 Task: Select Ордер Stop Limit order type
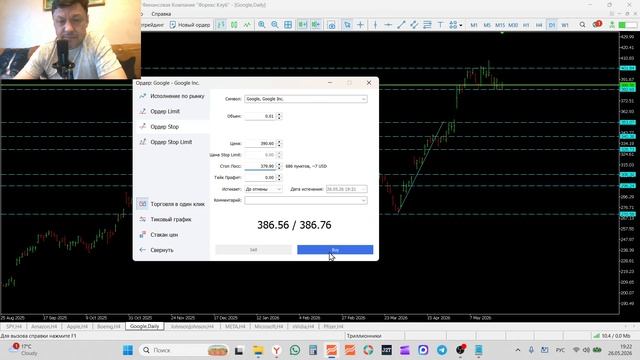pos(172,142)
